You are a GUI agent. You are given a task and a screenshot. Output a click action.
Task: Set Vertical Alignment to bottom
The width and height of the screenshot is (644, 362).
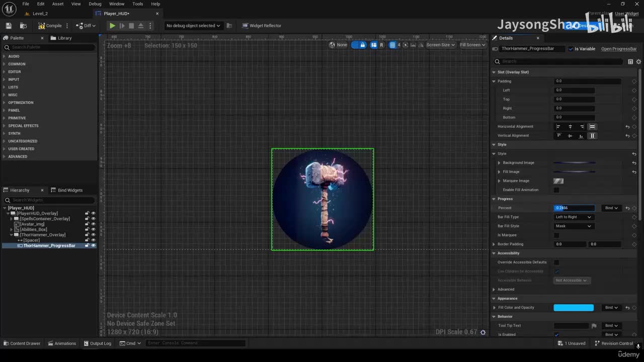(x=581, y=136)
